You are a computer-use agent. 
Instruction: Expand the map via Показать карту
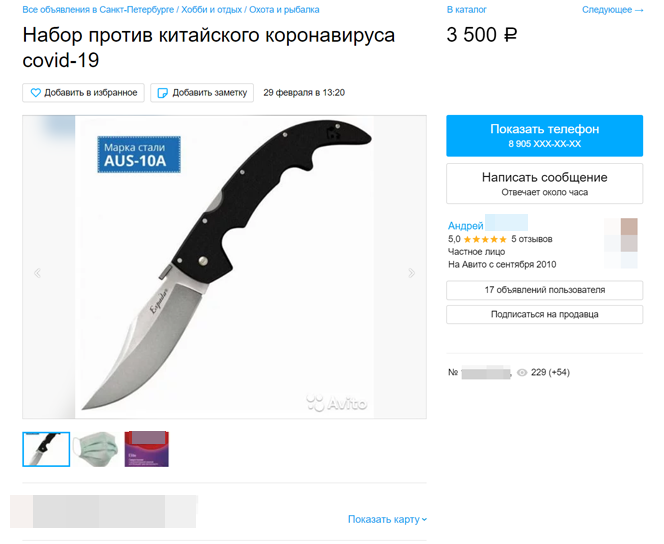pyautogui.click(x=387, y=519)
